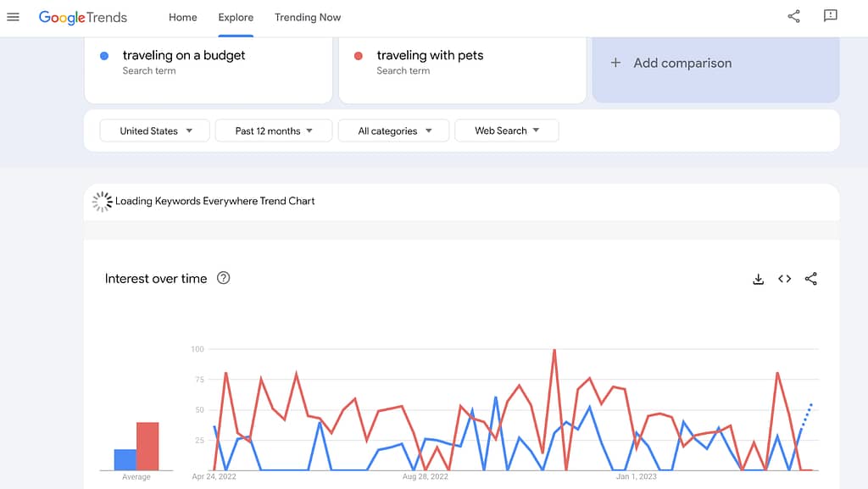Open the send feedback icon
The height and width of the screenshot is (489, 868).
coord(831,16)
